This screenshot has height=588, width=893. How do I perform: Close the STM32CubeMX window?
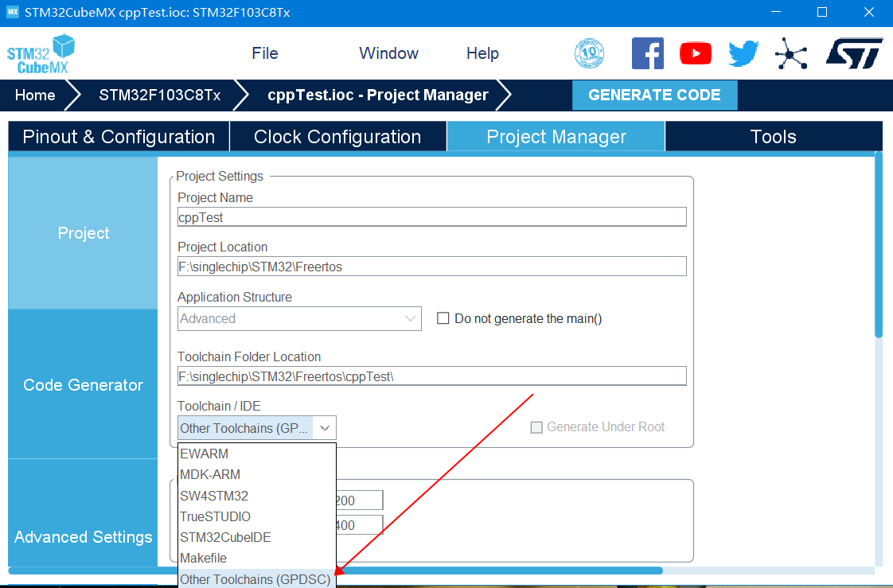pos(868,12)
